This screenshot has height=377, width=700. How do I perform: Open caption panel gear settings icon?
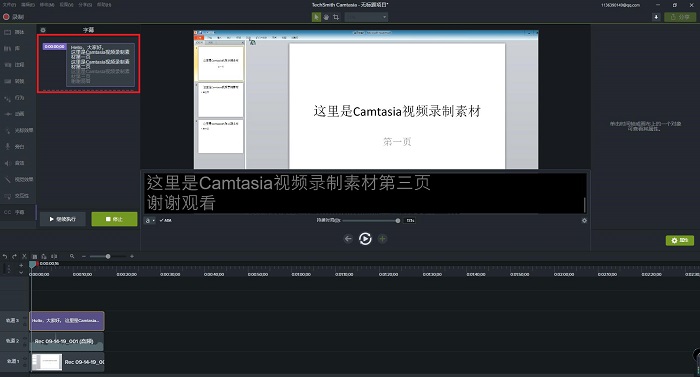43,30
